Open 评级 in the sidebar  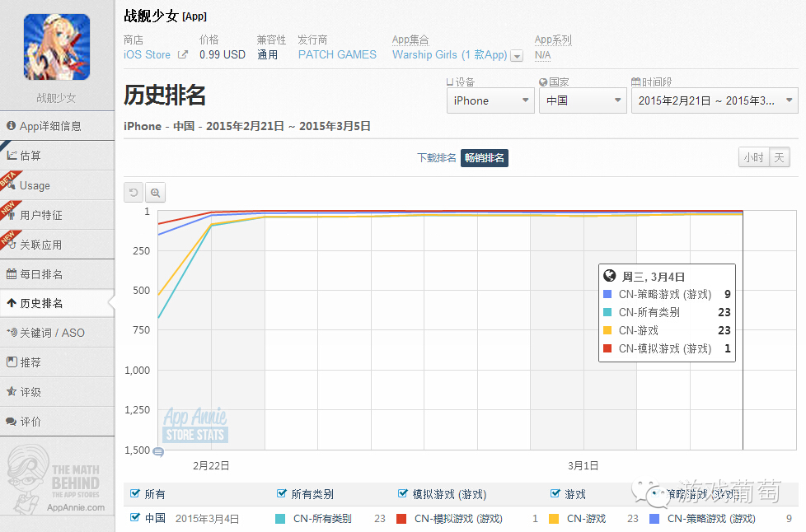point(57,392)
